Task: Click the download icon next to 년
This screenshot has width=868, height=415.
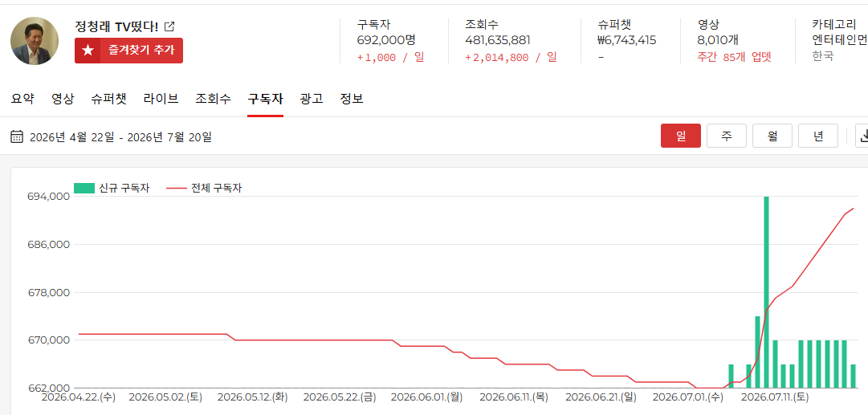Action: 862,136
